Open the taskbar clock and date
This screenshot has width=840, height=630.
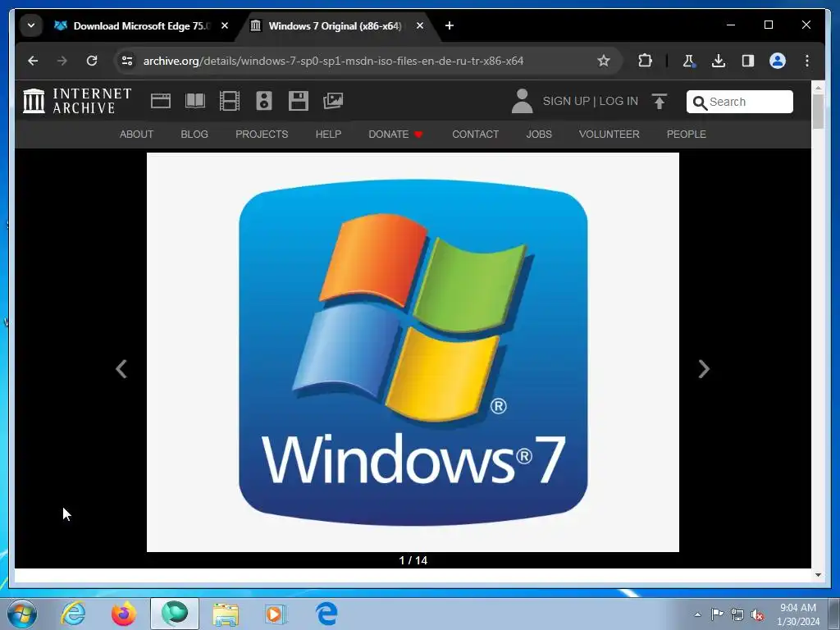point(798,614)
